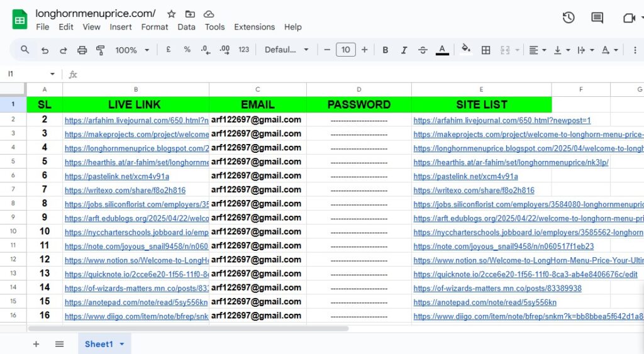Image resolution: width=644 pixels, height=354 pixels.
Task: Star the longhornmenuprice.com document
Action: click(x=171, y=14)
